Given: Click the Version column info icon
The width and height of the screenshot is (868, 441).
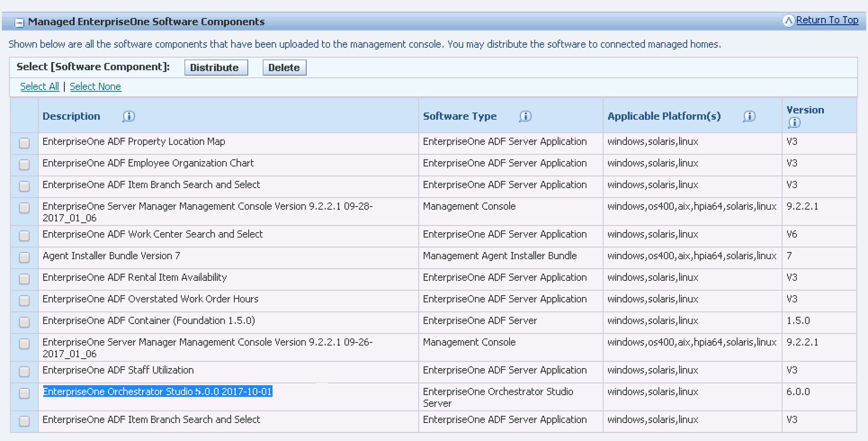Looking at the screenshot, I should click(x=794, y=122).
